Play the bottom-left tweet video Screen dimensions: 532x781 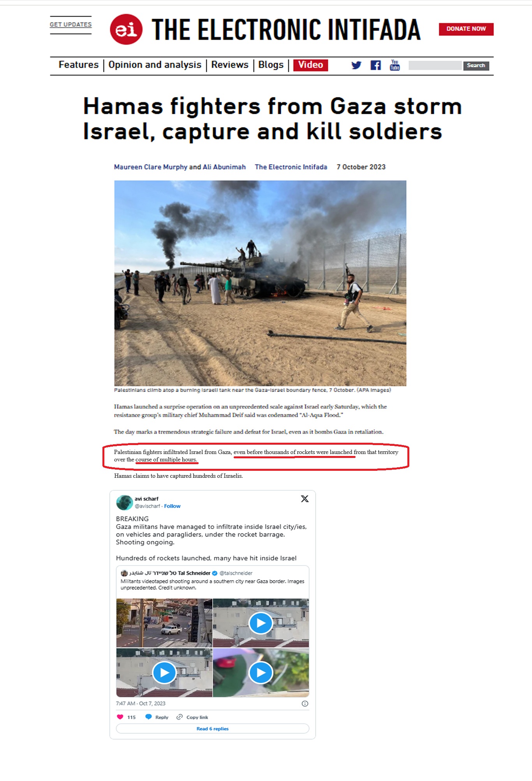click(164, 672)
